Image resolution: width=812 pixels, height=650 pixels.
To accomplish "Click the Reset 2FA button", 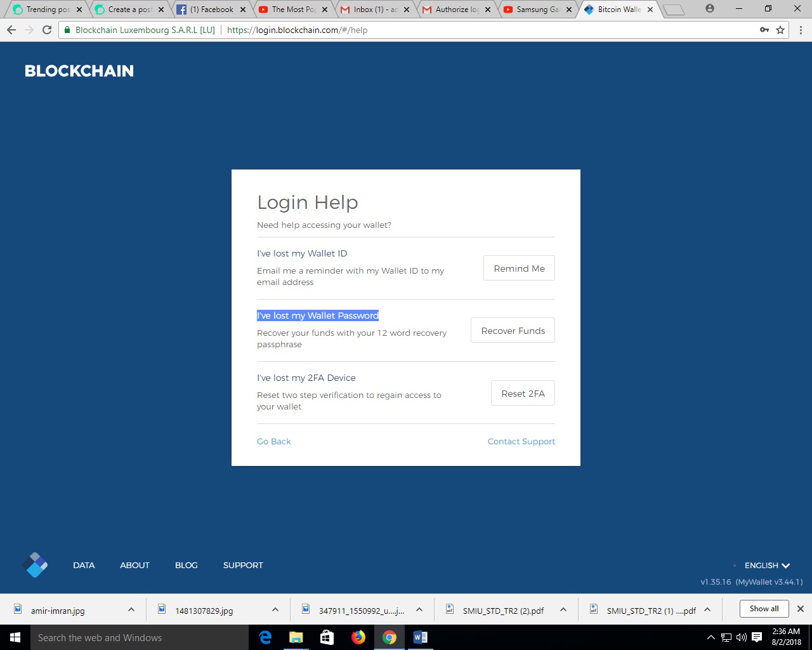I will 523,393.
